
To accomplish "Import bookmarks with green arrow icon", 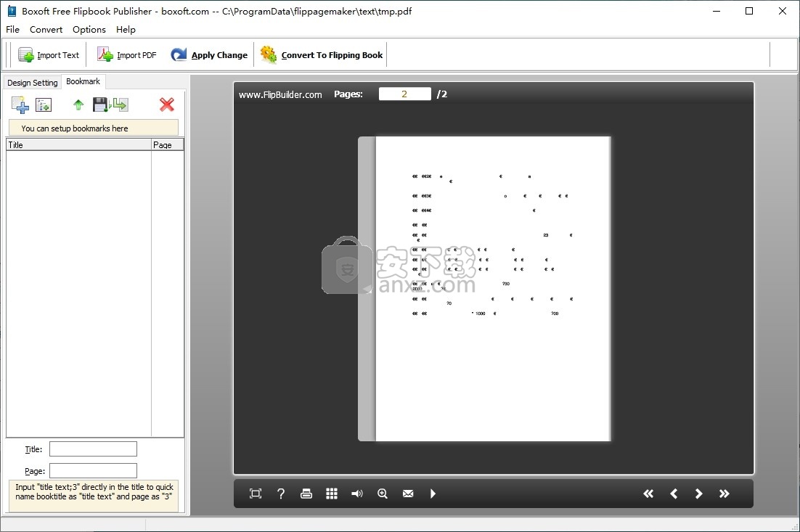I will coord(121,105).
